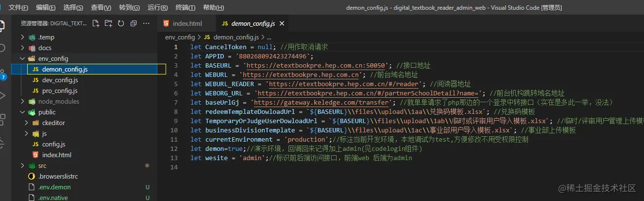Click the BASEURL etextbookpre URL with port 50050
Screen dimensions: 644x201
[x=315, y=66]
